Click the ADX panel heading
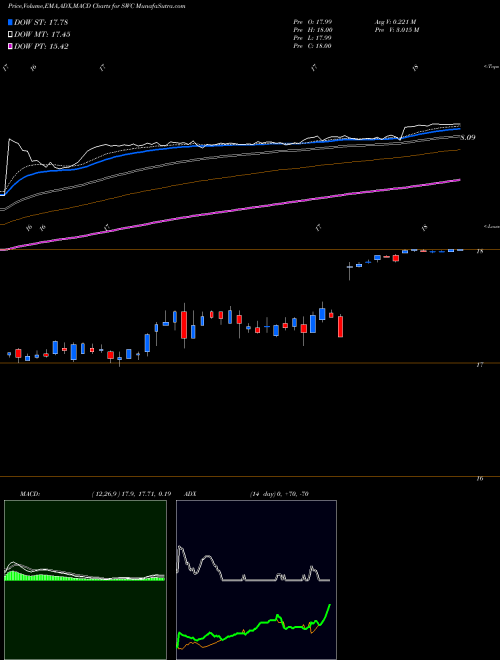The width and height of the screenshot is (500, 660). pos(190,494)
